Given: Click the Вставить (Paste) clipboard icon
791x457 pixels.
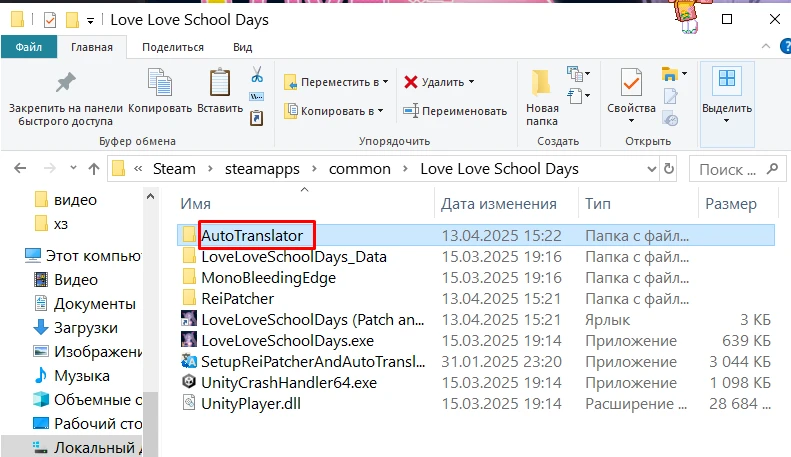Looking at the screenshot, I should coord(219,90).
